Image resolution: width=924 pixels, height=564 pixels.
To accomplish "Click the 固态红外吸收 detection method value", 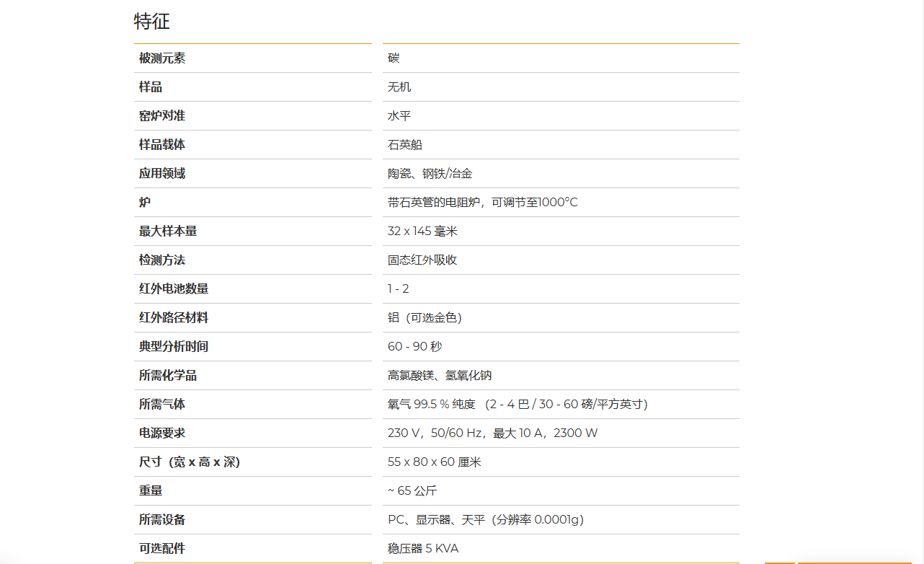I will tap(422, 260).
